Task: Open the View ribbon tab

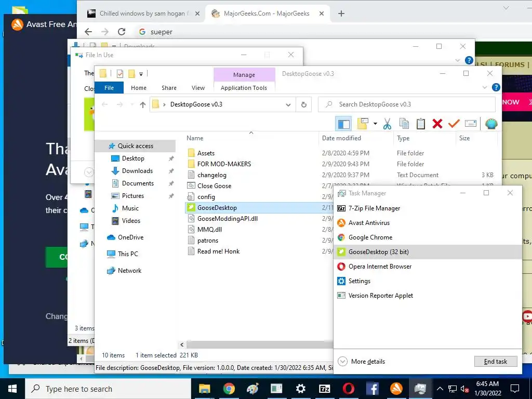Action: click(x=198, y=88)
